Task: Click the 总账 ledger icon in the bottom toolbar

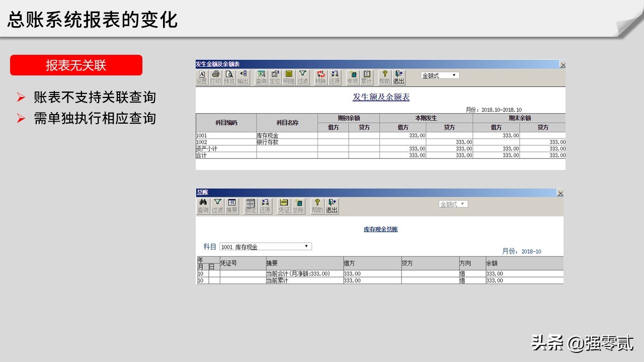Action: (x=298, y=204)
